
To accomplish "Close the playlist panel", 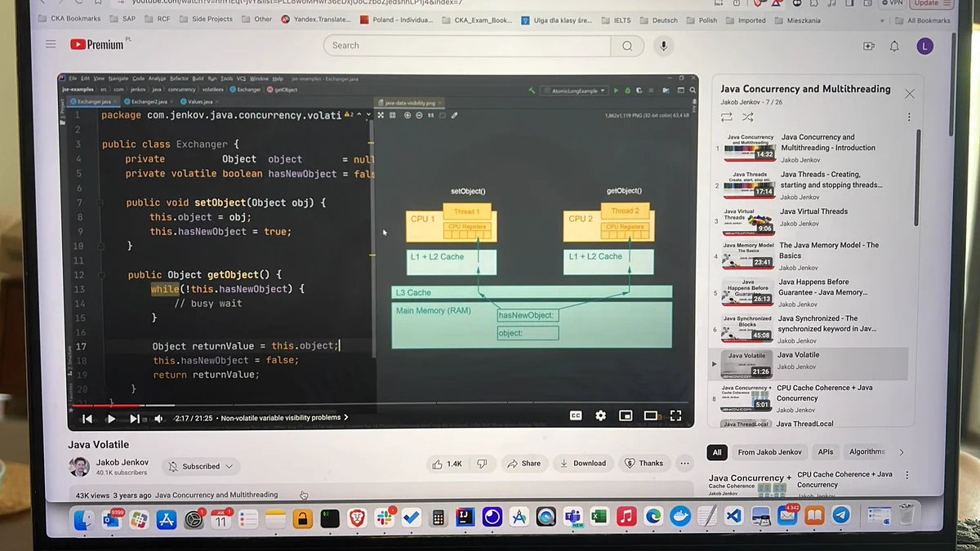I will [x=910, y=94].
